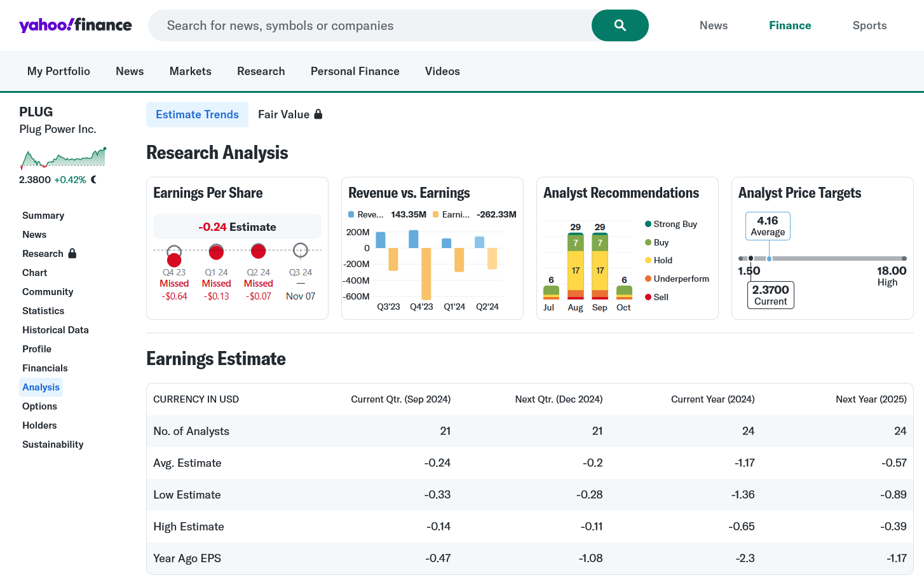This screenshot has width=924, height=587.
Task: Click the Revenue vs. Earnings card title
Action: [x=409, y=193]
